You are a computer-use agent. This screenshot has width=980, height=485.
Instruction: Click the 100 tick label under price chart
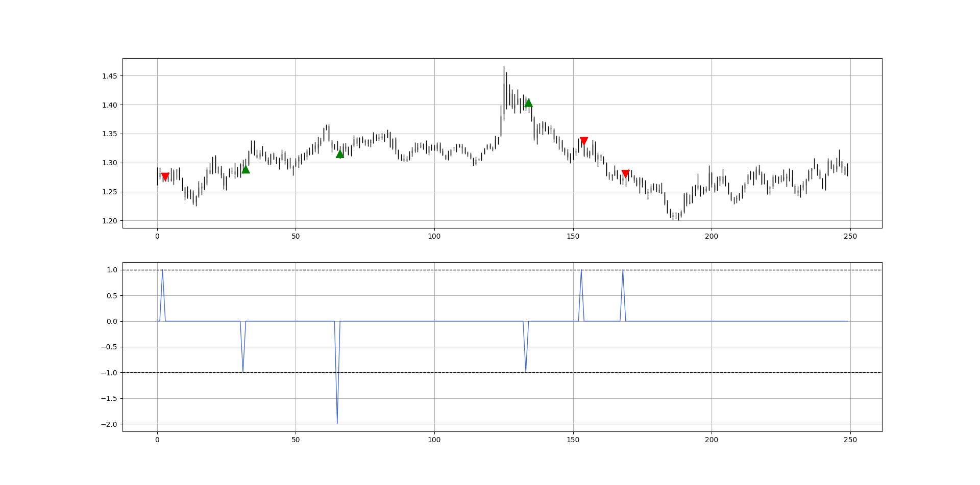click(x=434, y=236)
